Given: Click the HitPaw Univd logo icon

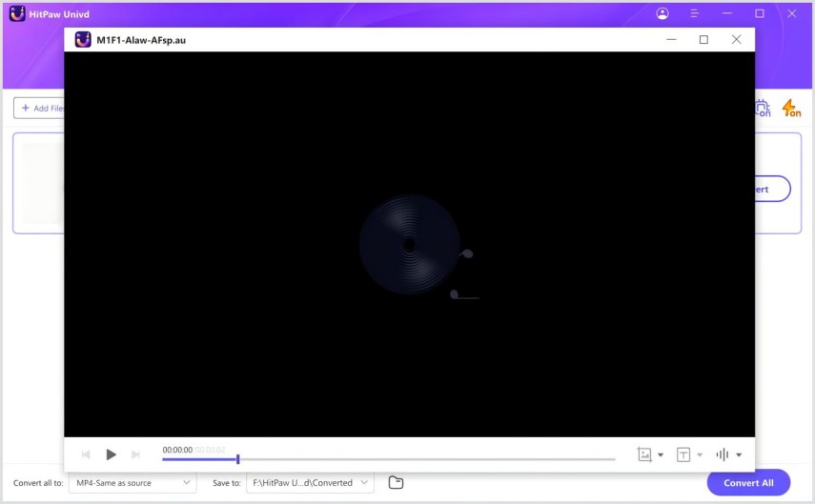Looking at the screenshot, I should (17, 13).
